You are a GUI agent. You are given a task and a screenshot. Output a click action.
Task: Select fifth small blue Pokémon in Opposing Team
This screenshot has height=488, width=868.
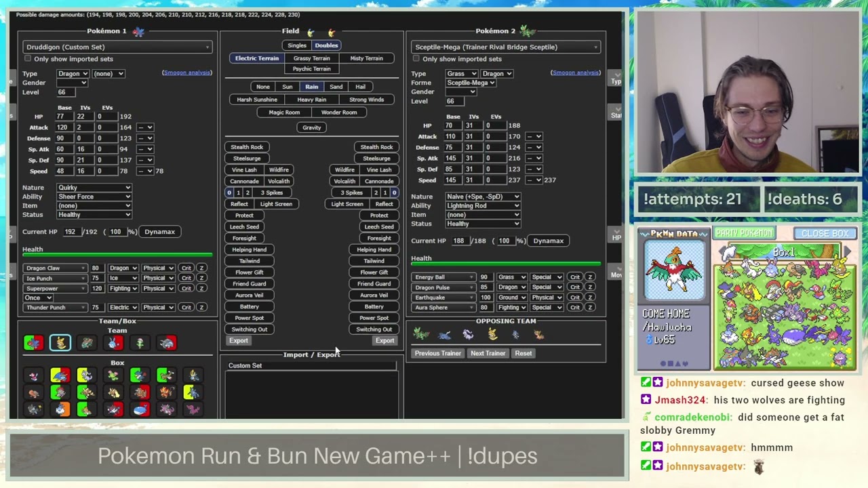click(516, 334)
